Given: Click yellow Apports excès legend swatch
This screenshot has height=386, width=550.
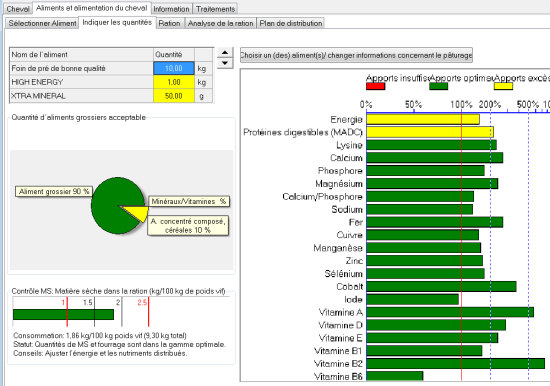Looking at the screenshot, I should (503, 86).
